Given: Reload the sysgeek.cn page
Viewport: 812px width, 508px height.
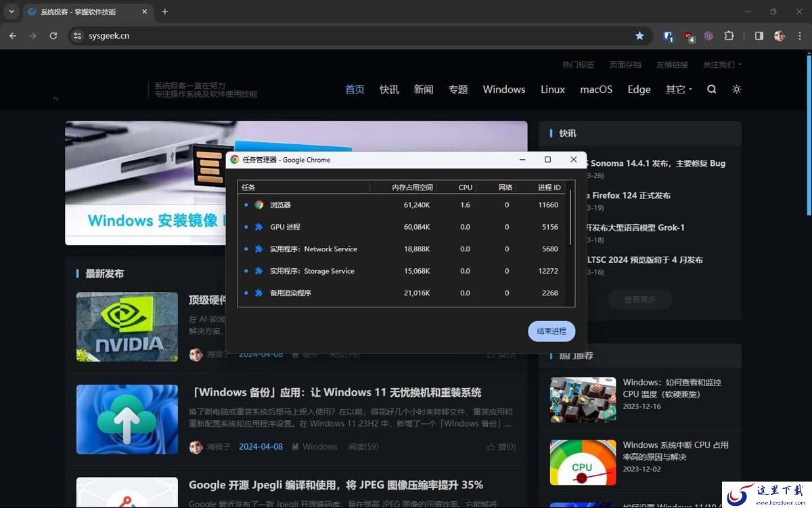Looking at the screenshot, I should pos(53,36).
